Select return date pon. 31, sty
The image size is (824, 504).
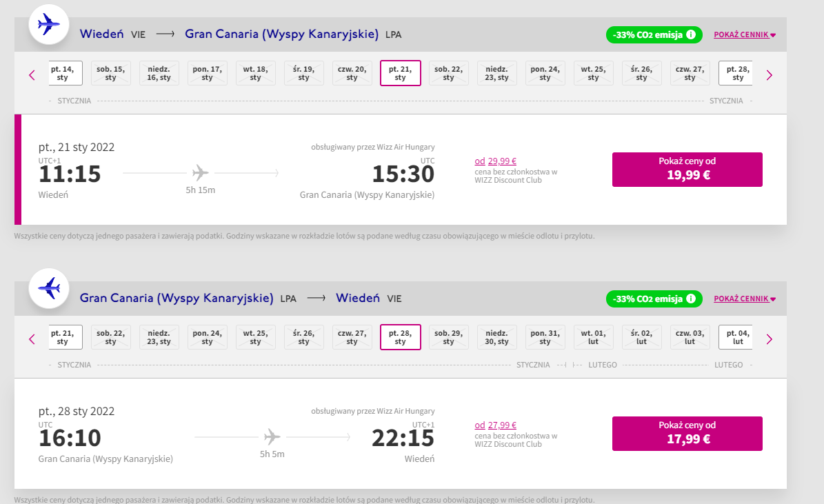click(x=545, y=337)
